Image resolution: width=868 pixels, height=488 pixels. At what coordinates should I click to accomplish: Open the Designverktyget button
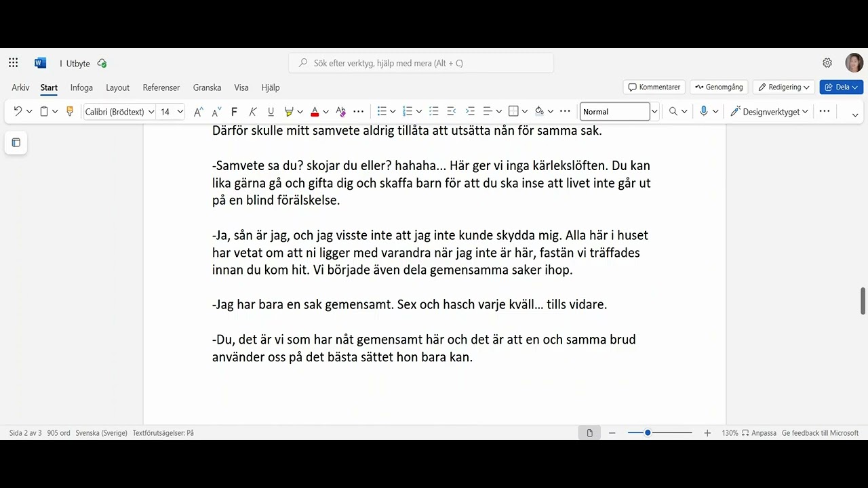[769, 112]
